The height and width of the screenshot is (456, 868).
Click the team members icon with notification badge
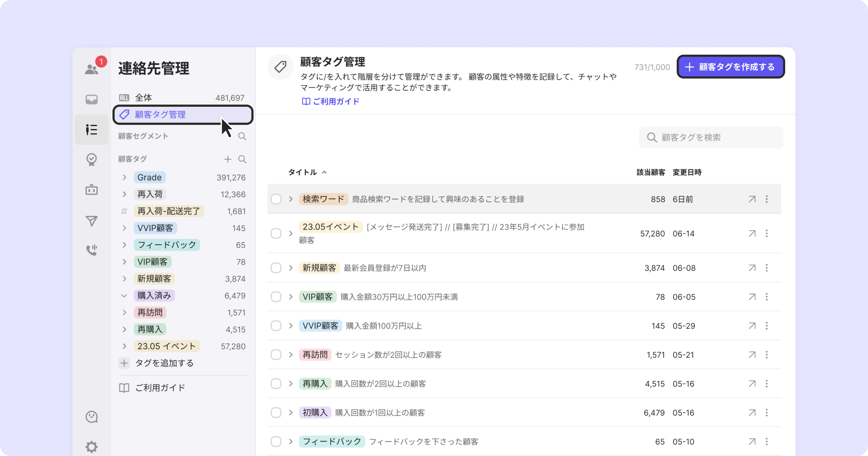point(92,69)
